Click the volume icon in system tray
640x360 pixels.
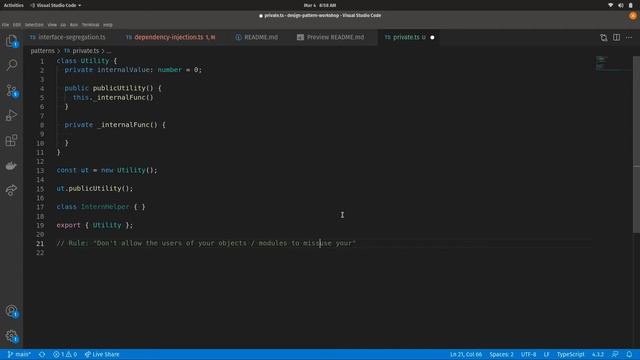click(621, 5)
